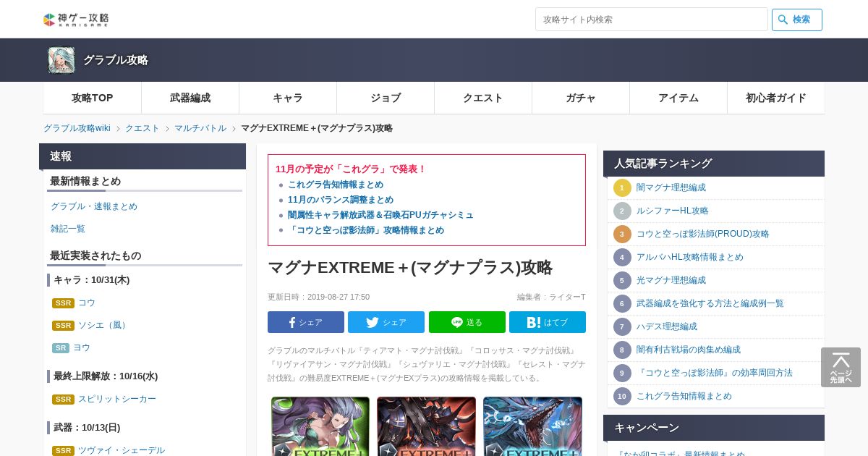Share the article on Facebook
Viewport: 868px width, 456px height.
coord(306,322)
